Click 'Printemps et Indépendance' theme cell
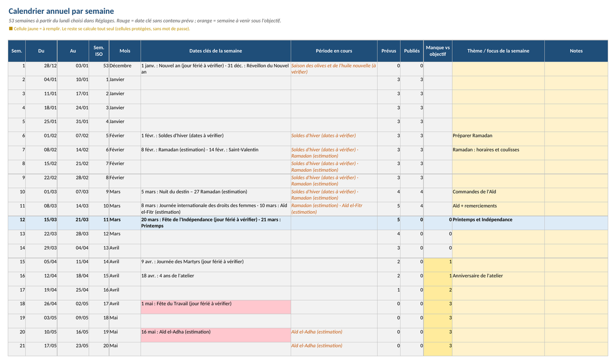Screen dimensions: 616x364 [498, 223]
